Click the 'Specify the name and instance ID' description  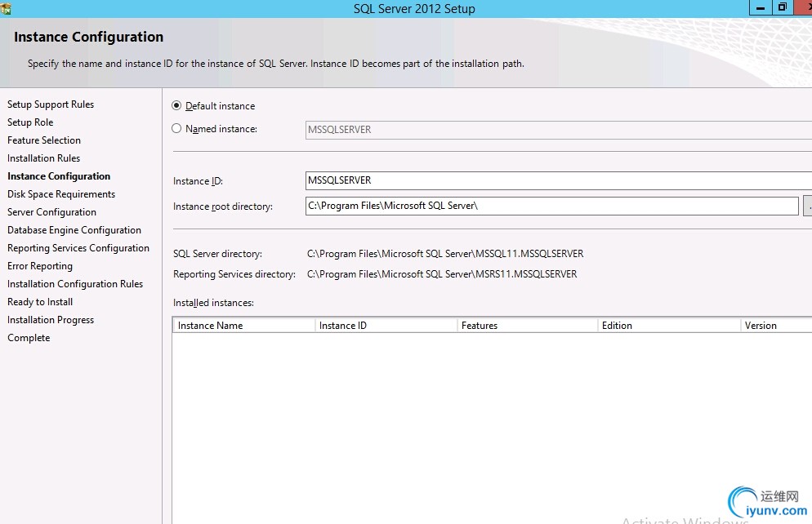click(x=276, y=64)
